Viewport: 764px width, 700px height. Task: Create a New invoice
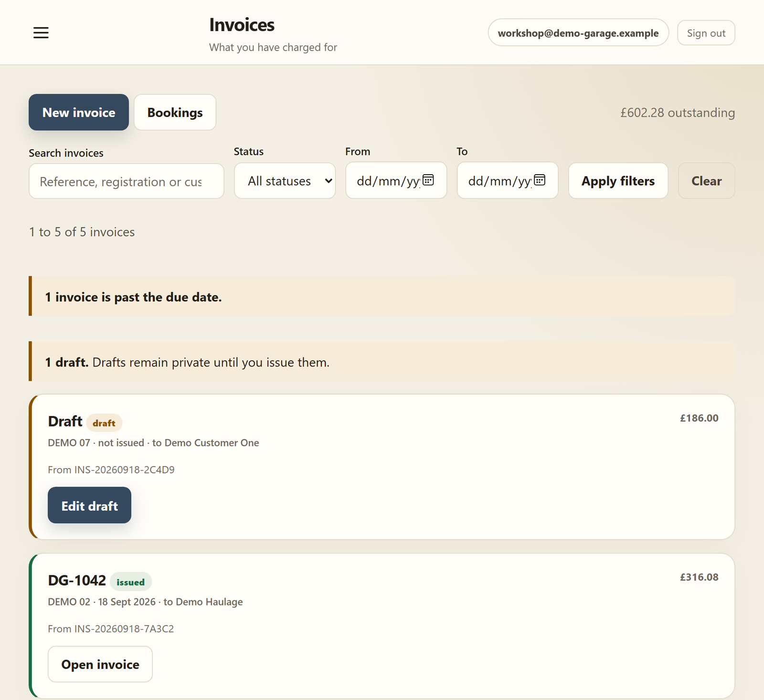(79, 112)
